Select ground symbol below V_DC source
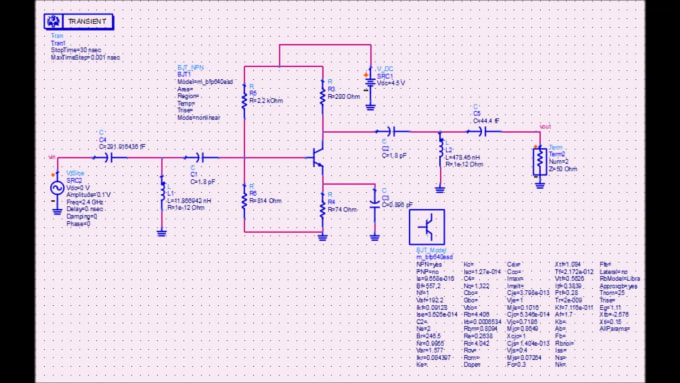The image size is (680, 383). pos(370,107)
